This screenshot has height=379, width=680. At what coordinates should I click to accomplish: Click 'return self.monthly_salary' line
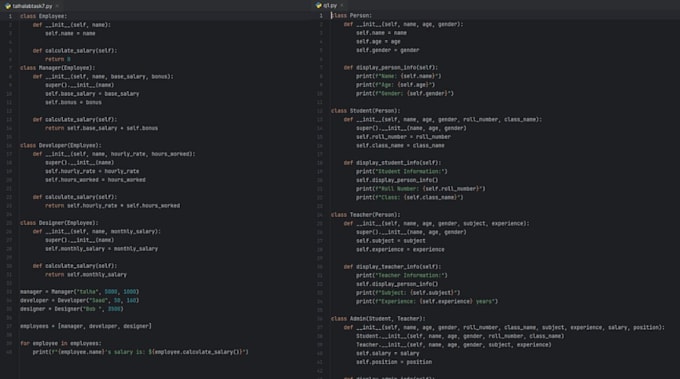(86, 274)
